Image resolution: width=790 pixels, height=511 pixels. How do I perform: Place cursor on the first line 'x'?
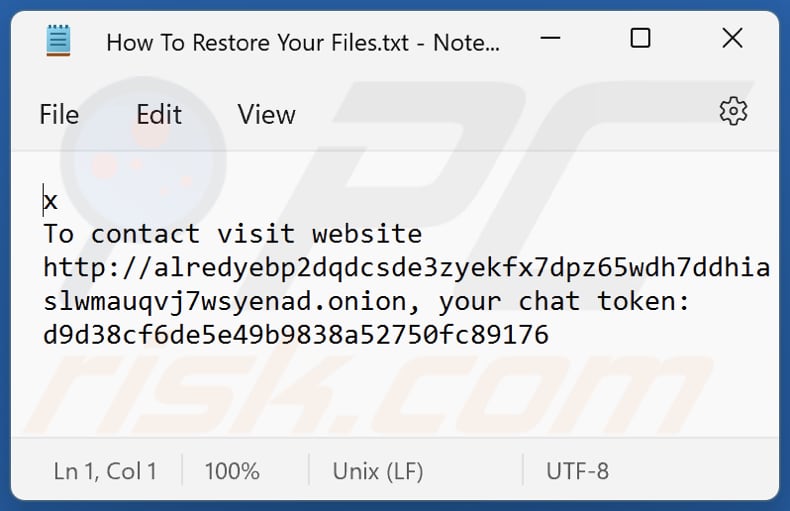click(x=51, y=202)
